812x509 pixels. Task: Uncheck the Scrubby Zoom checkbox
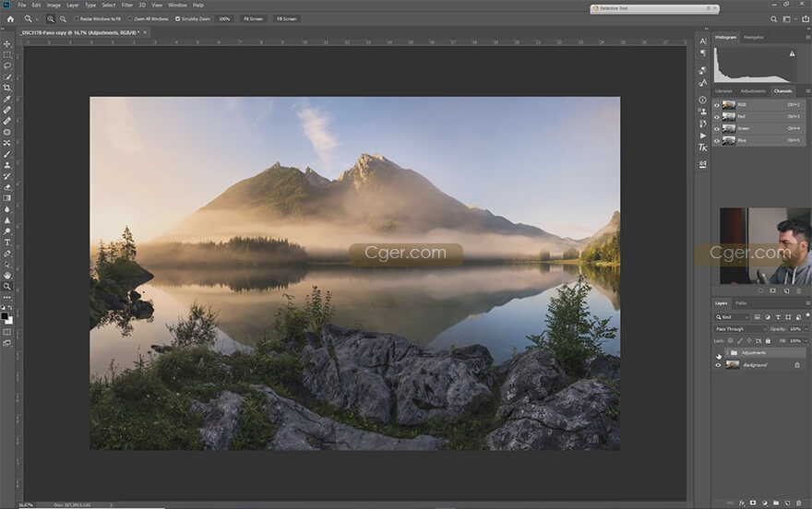177,18
